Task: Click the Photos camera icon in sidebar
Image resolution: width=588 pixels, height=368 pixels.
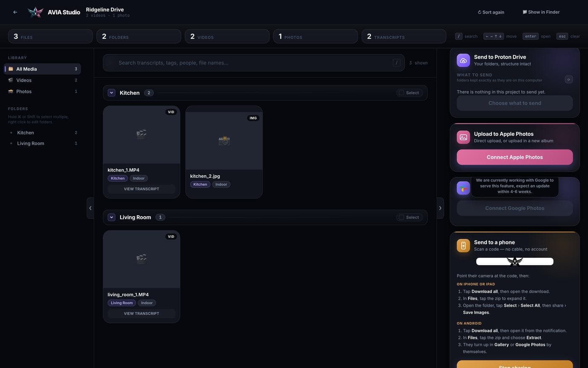Action: [x=11, y=91]
